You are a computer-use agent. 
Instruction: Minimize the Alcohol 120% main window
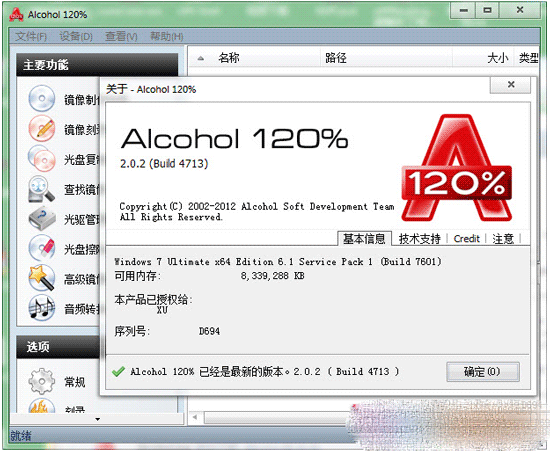tap(463, 10)
